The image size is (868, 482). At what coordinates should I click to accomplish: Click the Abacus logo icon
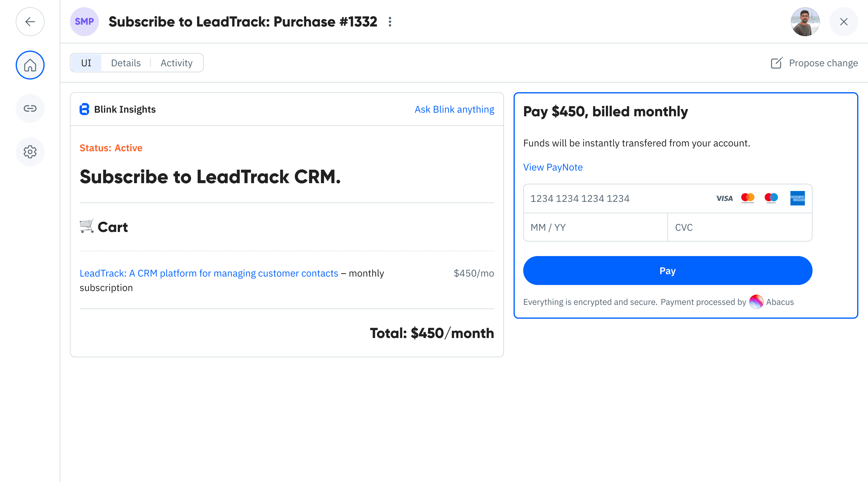[x=756, y=302]
